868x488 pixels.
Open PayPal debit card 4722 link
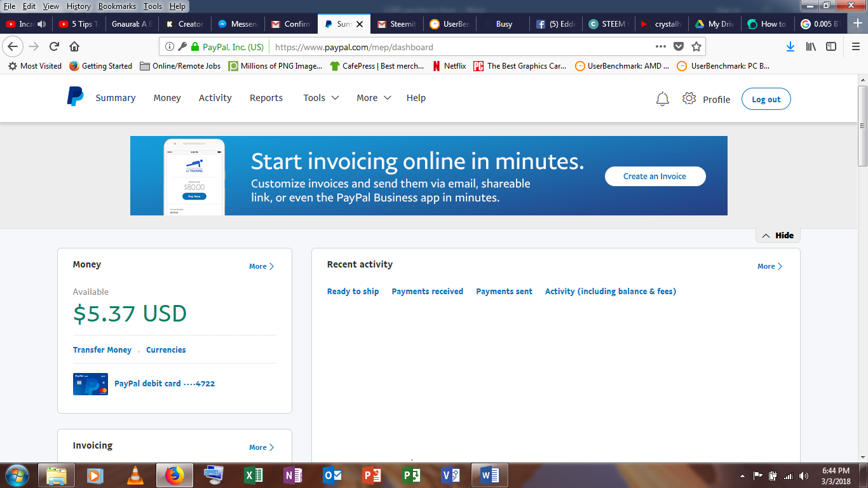click(x=165, y=384)
